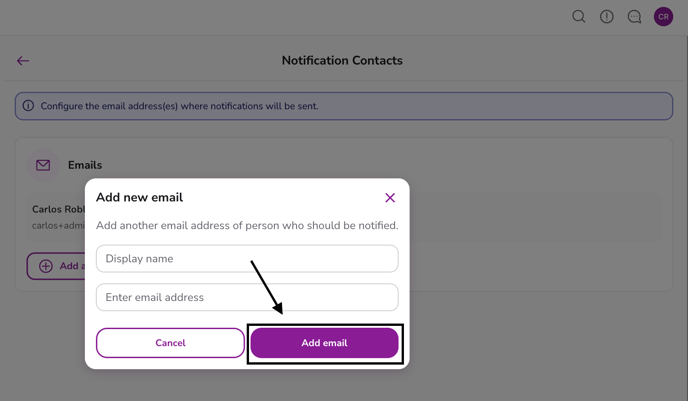Click the info icon in the banner
The height and width of the screenshot is (401, 688).
click(x=28, y=106)
